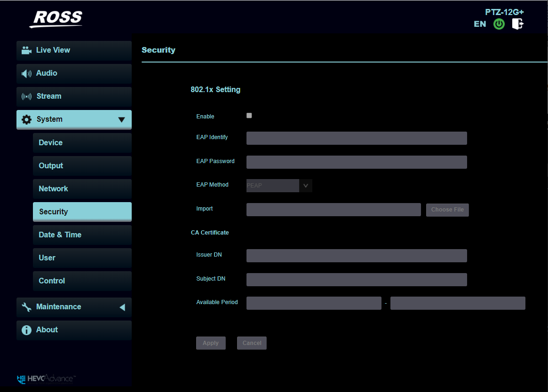This screenshot has width=548, height=392.
Task: Click the Maintenance wrench icon
Action: point(27,307)
